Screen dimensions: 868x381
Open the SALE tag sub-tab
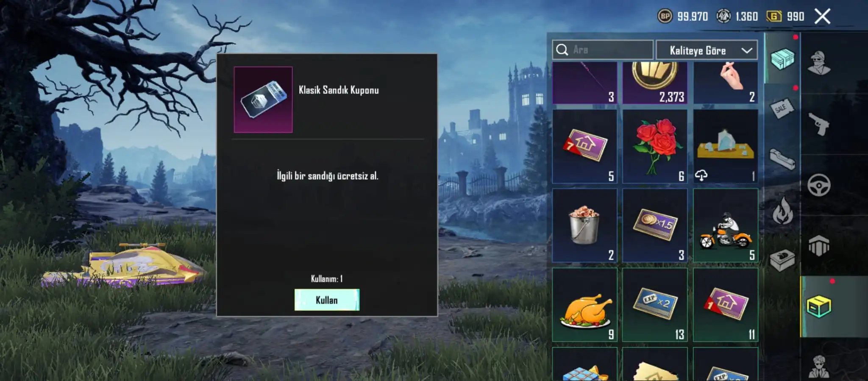click(782, 108)
